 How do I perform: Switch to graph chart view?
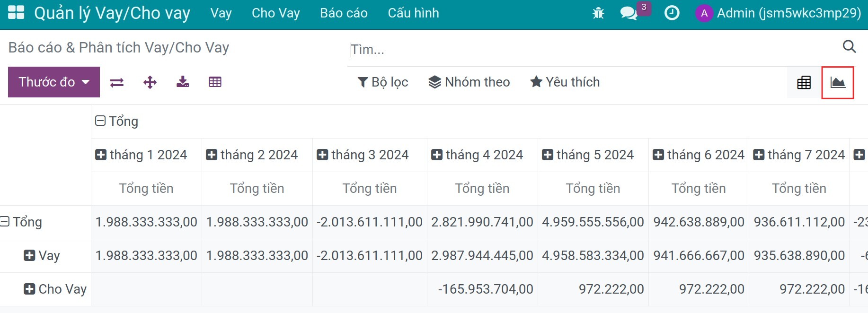pos(838,82)
